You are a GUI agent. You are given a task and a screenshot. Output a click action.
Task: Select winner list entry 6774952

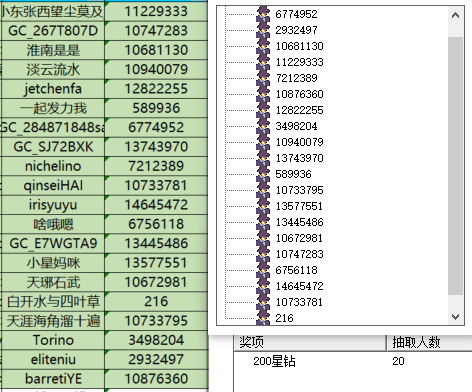[x=296, y=14]
